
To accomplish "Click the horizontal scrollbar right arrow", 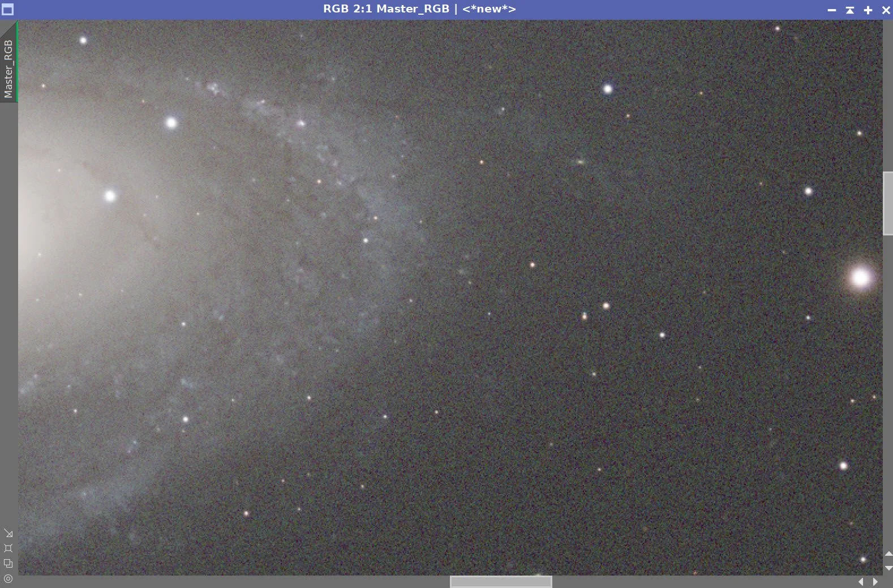I will [x=875, y=582].
